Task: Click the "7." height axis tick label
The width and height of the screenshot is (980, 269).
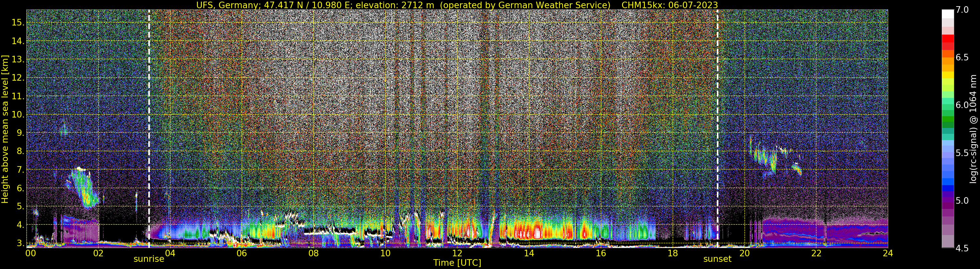Action: click(x=21, y=170)
